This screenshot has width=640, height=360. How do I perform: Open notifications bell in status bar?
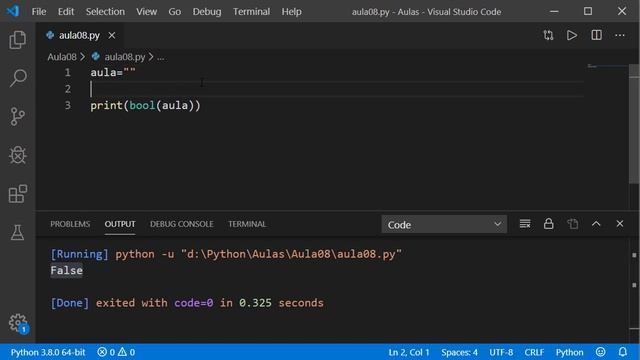point(622,352)
